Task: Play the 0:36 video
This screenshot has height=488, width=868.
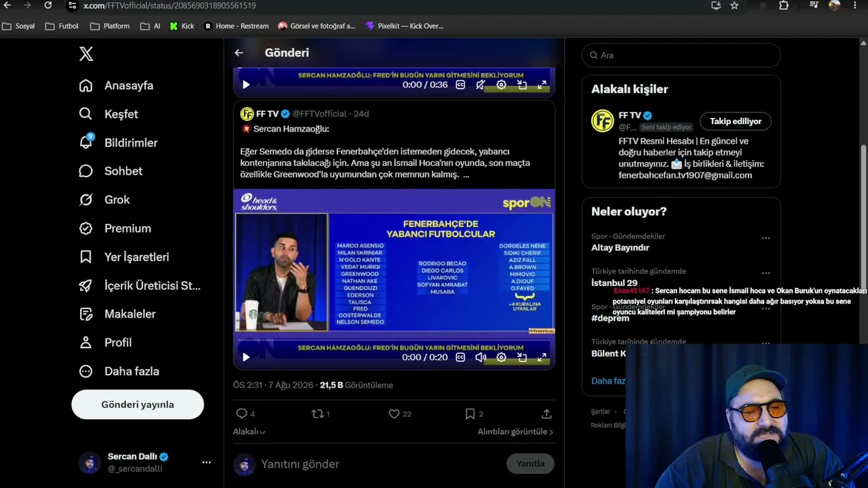Action: 246,85
